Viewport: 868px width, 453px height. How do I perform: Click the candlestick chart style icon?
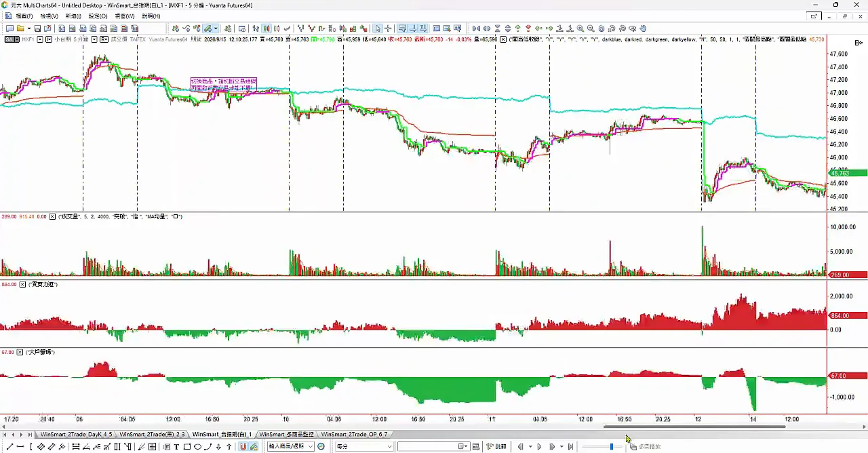(x=267, y=28)
